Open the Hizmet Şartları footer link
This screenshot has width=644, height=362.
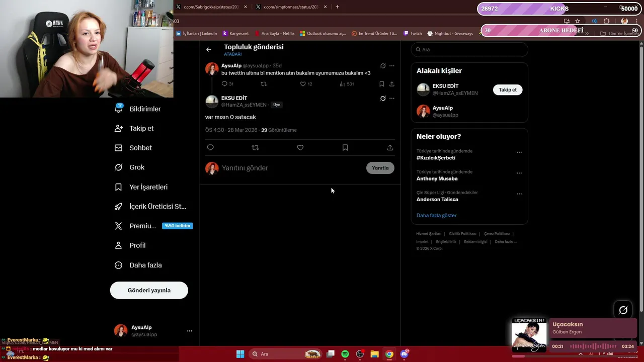[429, 234]
